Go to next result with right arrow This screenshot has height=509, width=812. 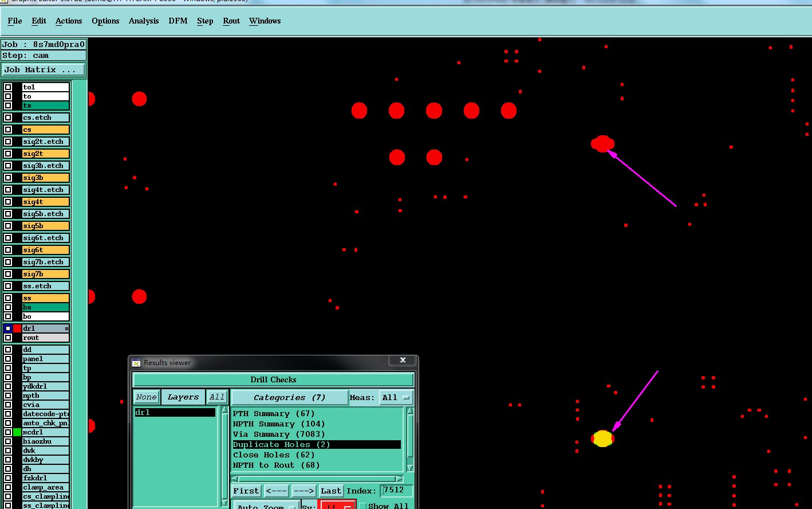point(303,491)
